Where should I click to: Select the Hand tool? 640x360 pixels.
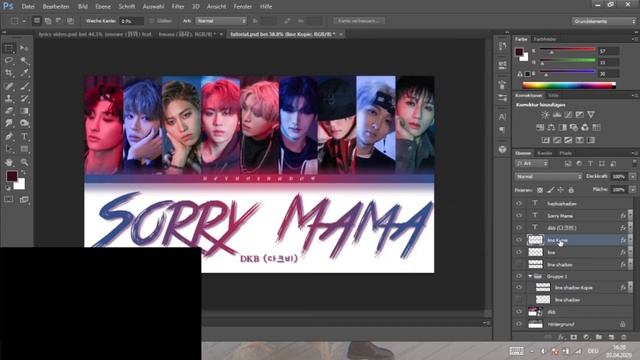click(9, 162)
